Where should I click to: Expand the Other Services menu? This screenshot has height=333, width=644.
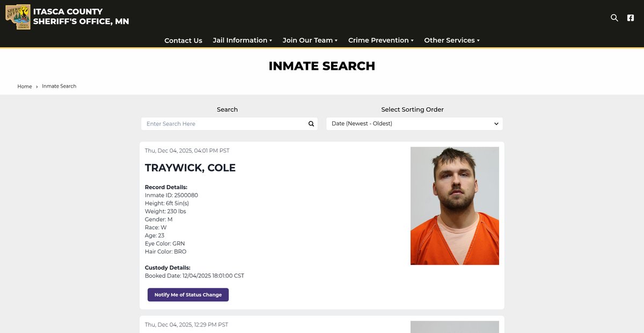click(451, 40)
